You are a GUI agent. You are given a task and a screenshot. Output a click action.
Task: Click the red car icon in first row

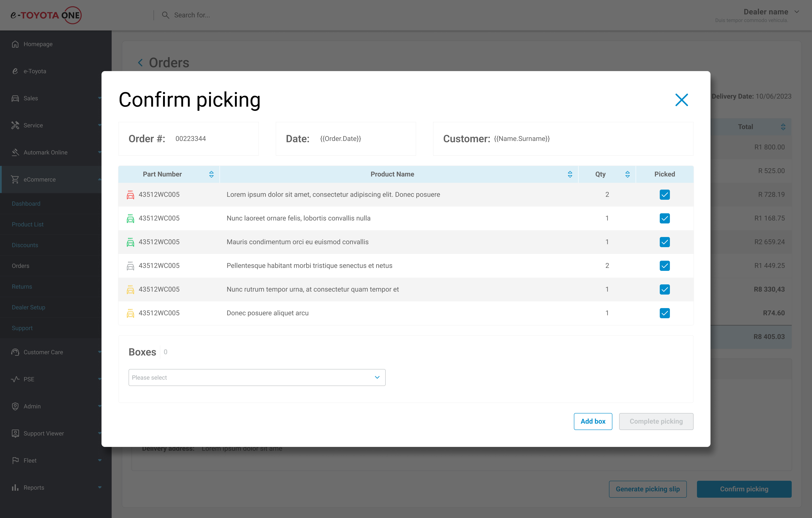[x=130, y=195]
